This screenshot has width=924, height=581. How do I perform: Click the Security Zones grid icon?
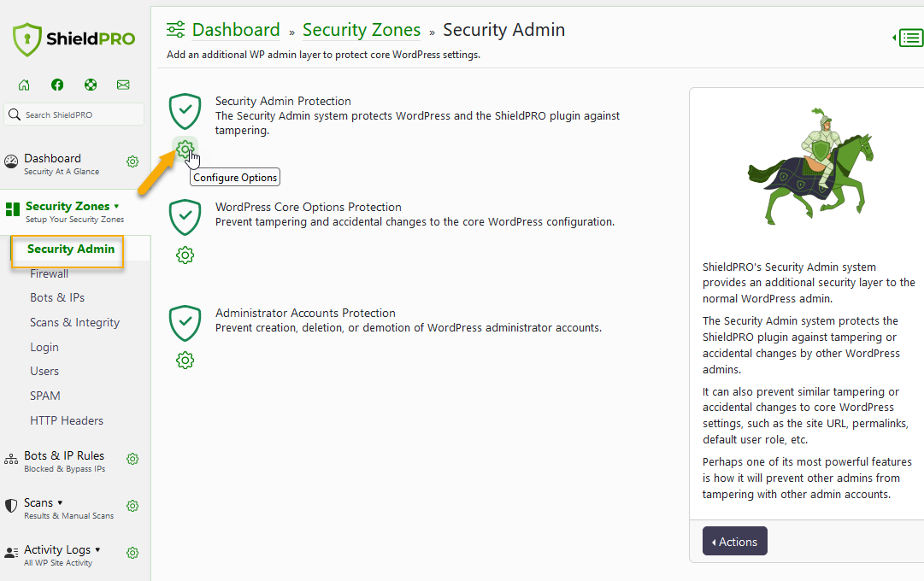click(12, 209)
